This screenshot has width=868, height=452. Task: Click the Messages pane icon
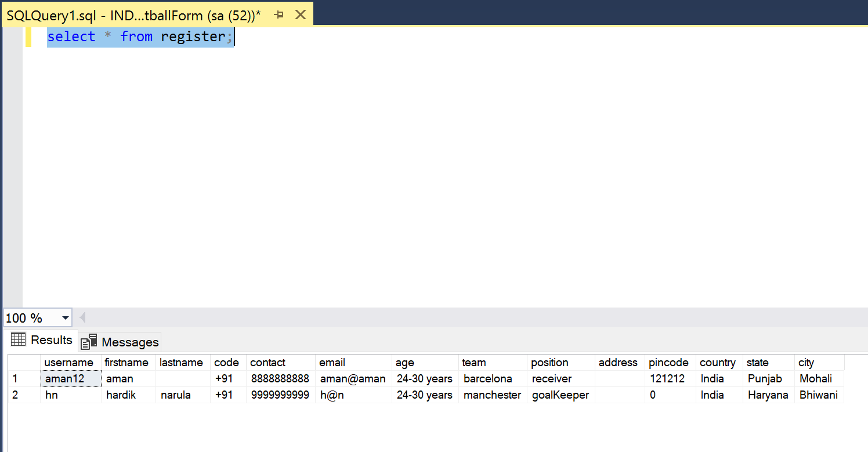click(88, 341)
